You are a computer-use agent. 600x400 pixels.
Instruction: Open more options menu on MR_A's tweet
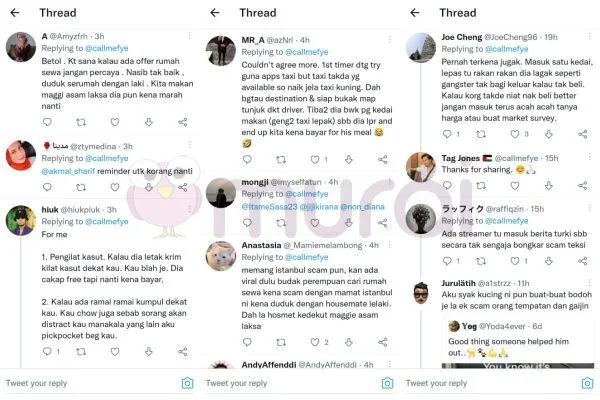390,39
